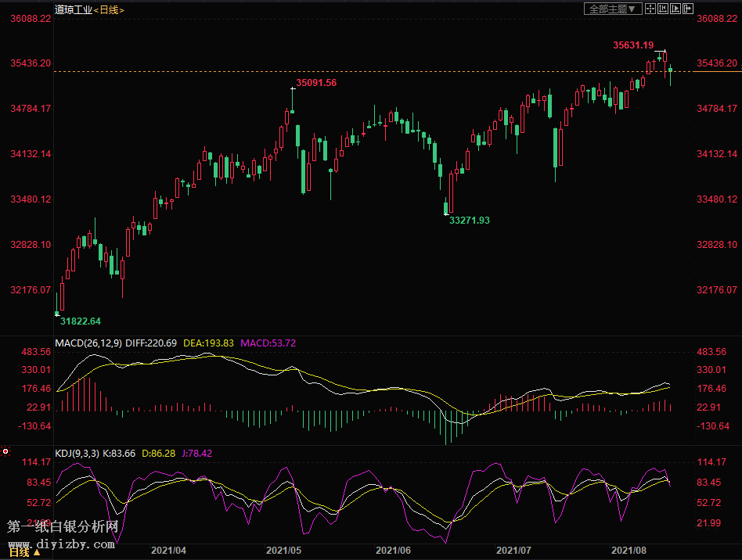Click the J:78.42 value in KDJ header
The width and height of the screenshot is (742, 560).
point(195,453)
